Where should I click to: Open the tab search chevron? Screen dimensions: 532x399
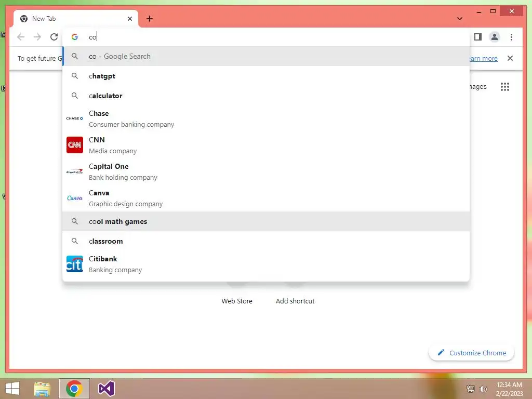point(460,19)
